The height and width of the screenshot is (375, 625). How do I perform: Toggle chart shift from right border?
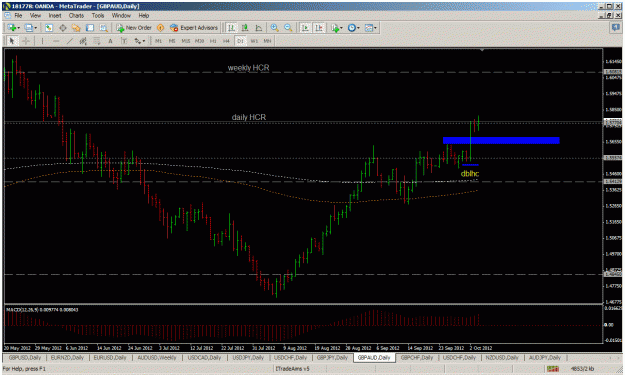[x=319, y=27]
